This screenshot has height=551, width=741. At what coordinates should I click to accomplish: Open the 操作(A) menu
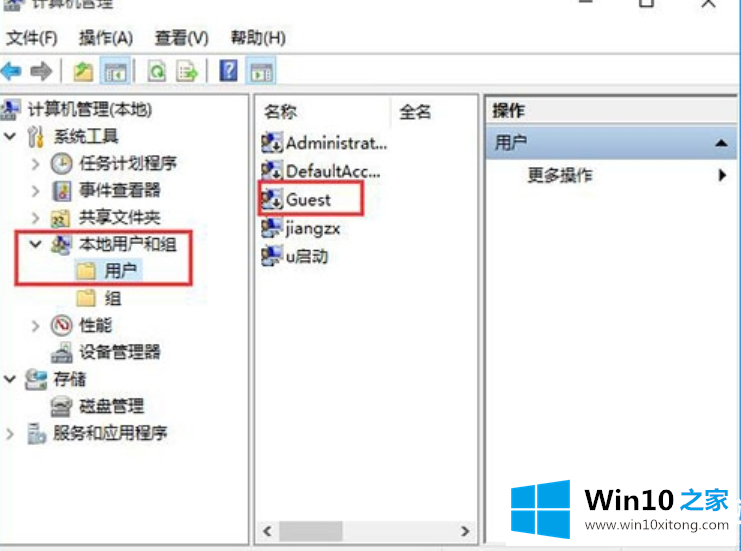pos(106,38)
